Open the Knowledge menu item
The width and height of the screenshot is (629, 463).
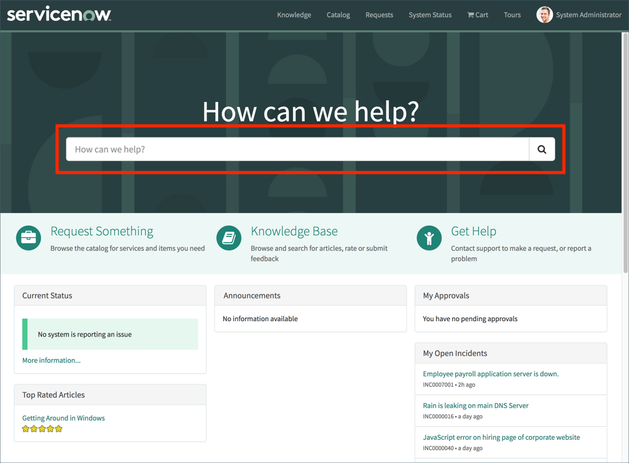[x=294, y=15]
